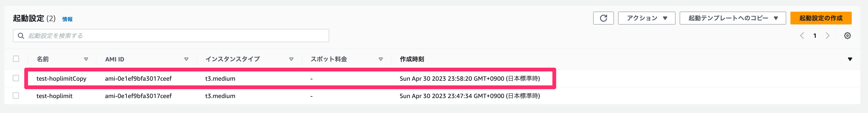Screen dimensions: 868x113
Task: Sort by AMI ID column arrow
Action: point(186,59)
